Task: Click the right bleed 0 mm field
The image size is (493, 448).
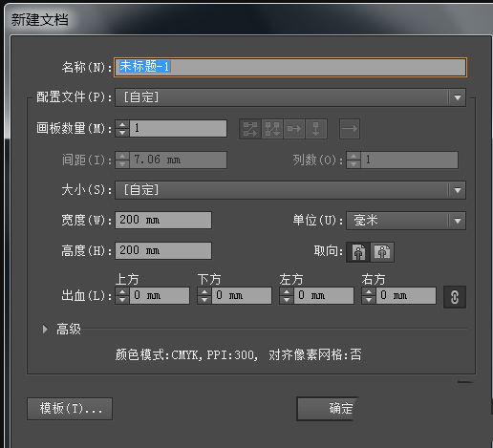Action: pyautogui.click(x=406, y=296)
